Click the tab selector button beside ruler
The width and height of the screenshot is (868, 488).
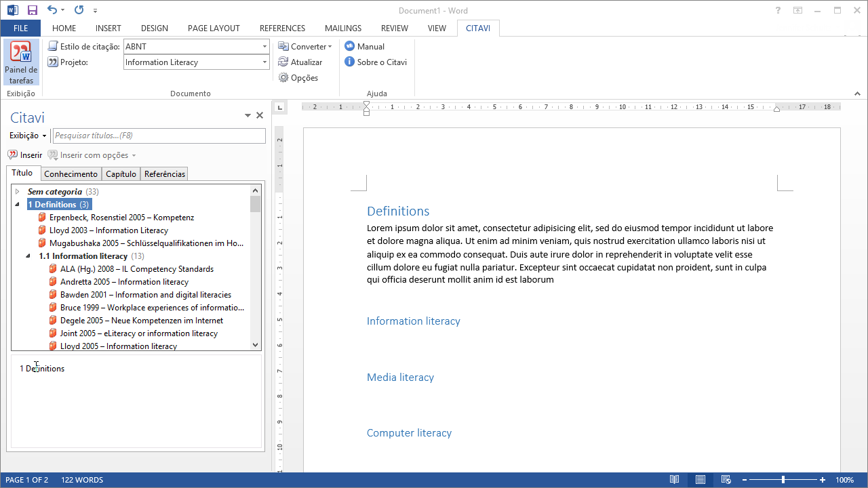280,107
